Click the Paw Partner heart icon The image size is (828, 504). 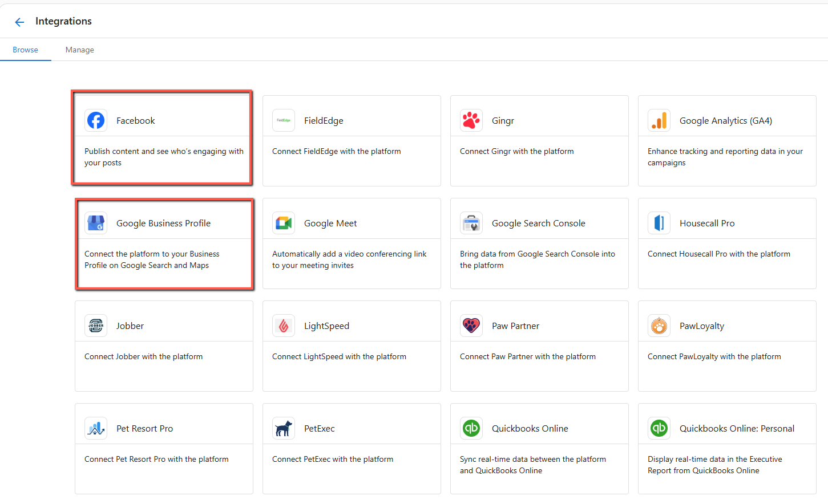point(471,326)
